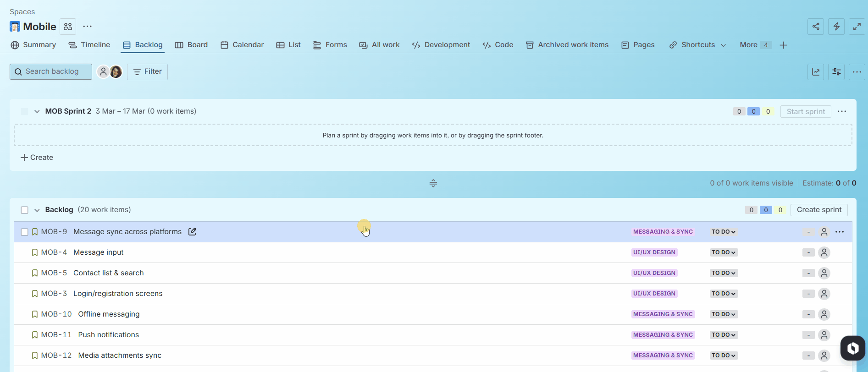Viewport: 868px width, 372px height.
Task: Open the Archived work items tab
Action: click(x=567, y=45)
